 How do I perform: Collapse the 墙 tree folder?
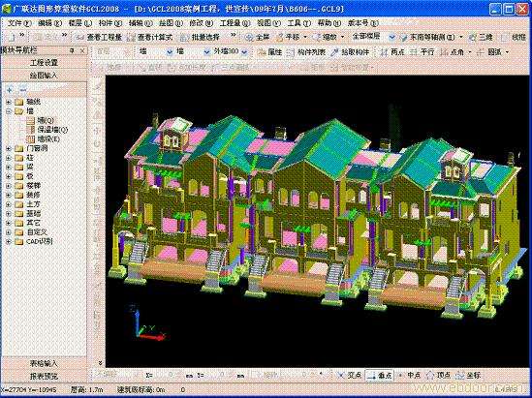coord(8,110)
